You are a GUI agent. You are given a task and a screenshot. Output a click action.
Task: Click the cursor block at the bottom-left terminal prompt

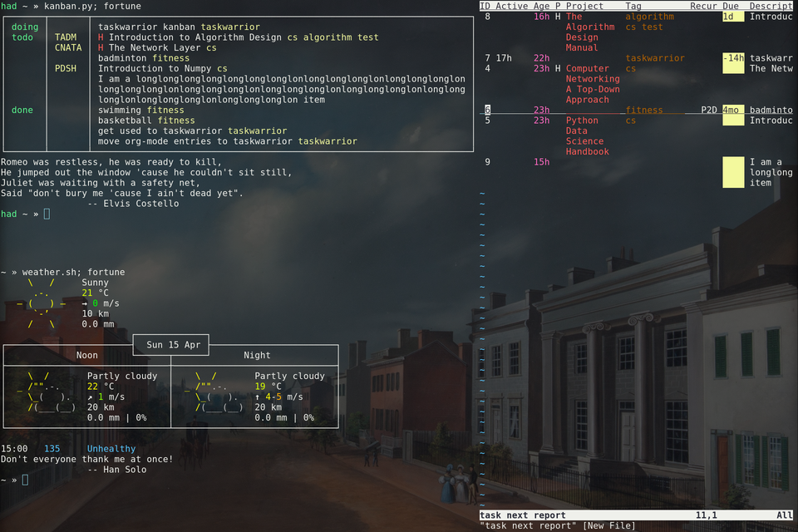coord(26,480)
